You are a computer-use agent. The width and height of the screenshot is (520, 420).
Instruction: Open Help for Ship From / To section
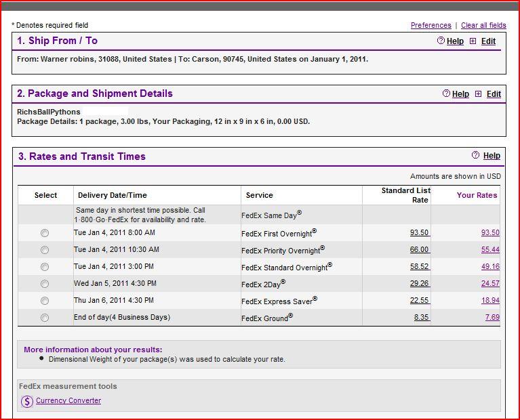[x=455, y=41]
